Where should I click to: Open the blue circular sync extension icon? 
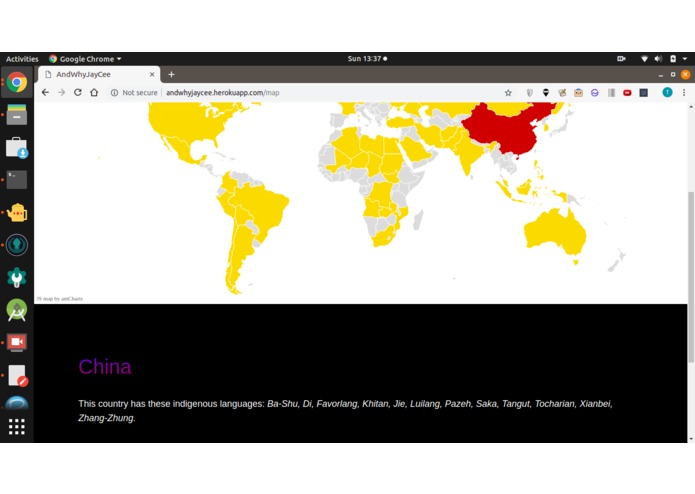click(x=594, y=93)
